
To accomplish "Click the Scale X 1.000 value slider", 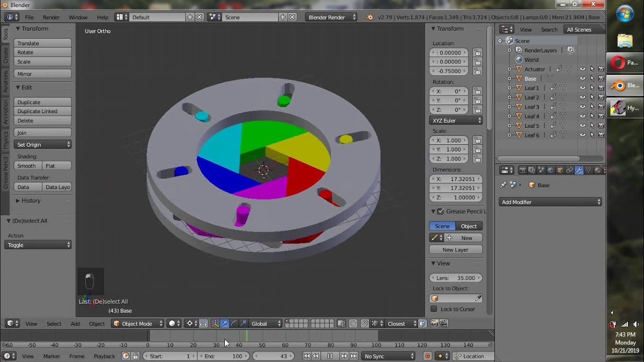I will tap(449, 140).
